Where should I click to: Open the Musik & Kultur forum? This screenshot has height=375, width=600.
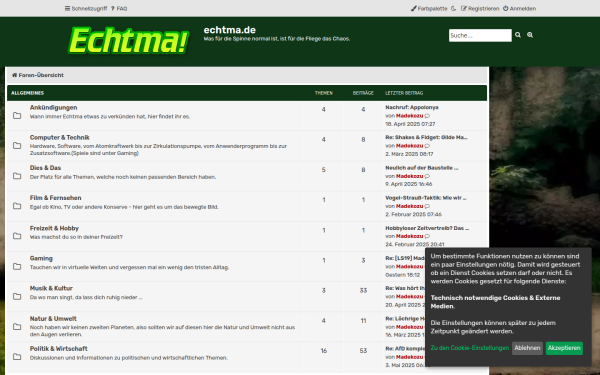(x=51, y=288)
